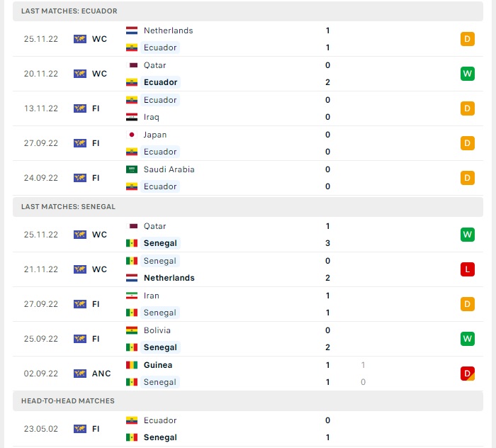The width and height of the screenshot is (496, 448).
Task: Click the D badge for Guinea vs Senegal
Action: (x=467, y=374)
